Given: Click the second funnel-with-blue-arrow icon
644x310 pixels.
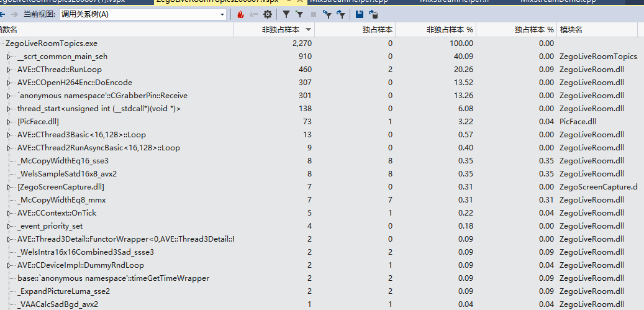Looking at the screenshot, I should (x=340, y=15).
